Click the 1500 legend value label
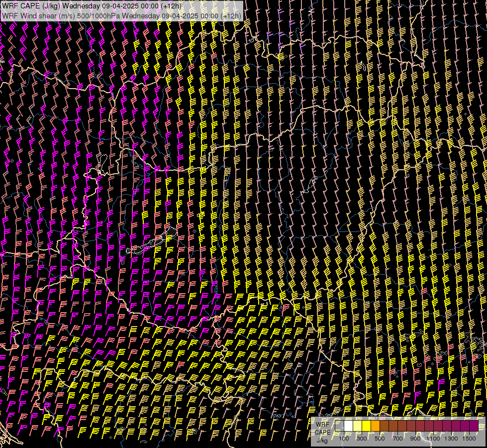Image resolution: width=487 pixels, height=448 pixels. coord(469,439)
